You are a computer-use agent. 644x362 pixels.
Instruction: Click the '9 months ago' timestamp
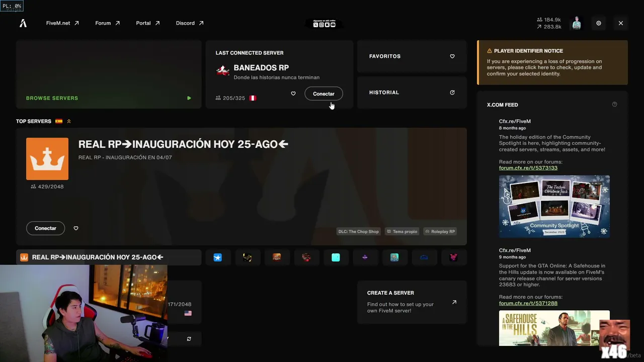513,257
